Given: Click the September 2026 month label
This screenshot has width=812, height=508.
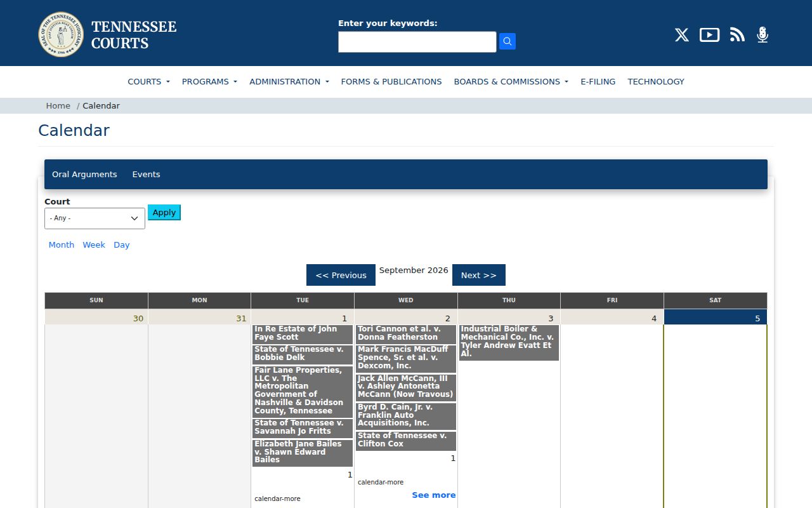Looking at the screenshot, I should click(414, 271).
